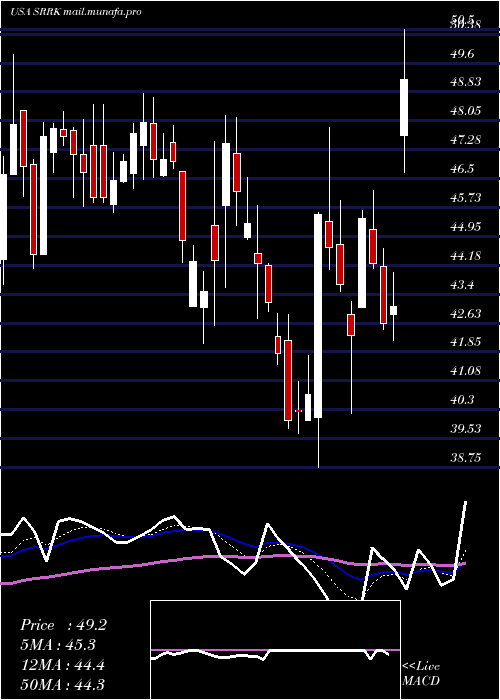This screenshot has height=700, width=500.
Task: Click the MACD inset chart panel
Action: pos(275,650)
